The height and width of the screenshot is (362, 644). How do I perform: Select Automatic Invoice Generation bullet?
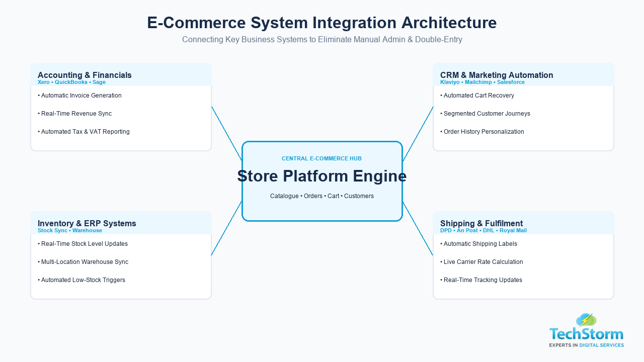click(x=79, y=96)
